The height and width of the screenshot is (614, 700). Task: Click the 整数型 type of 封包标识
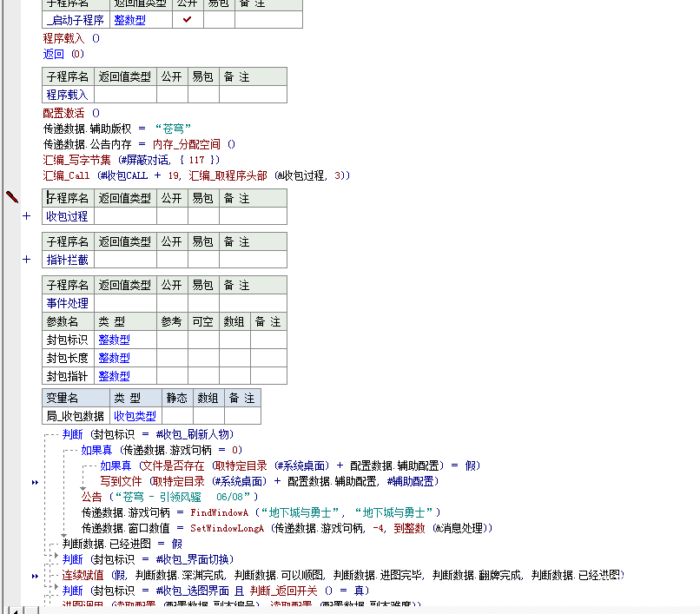pyautogui.click(x=125, y=340)
